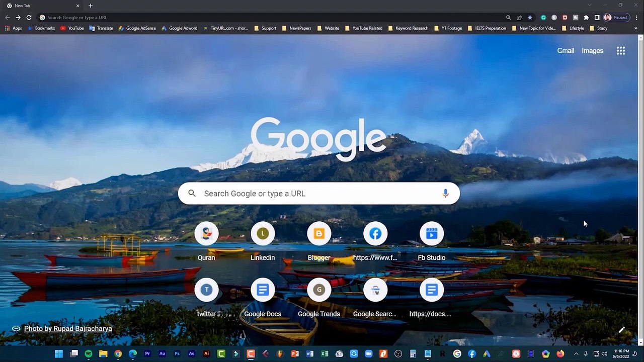Click the Paused profile button

[616, 18]
